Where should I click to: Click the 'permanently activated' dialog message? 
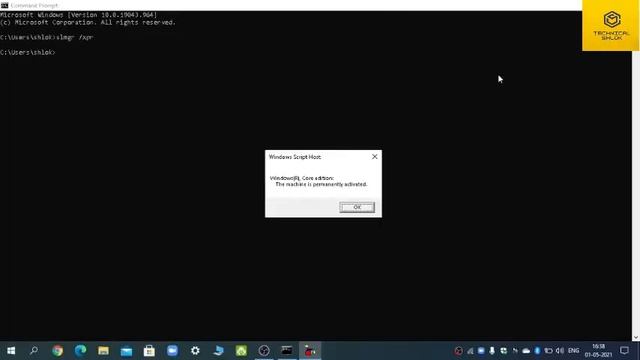[x=321, y=184]
